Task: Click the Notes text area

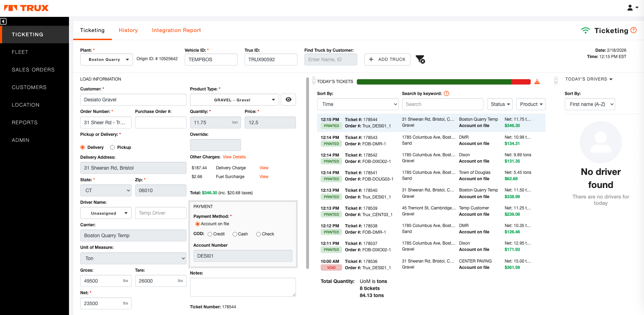Action: pos(243,287)
